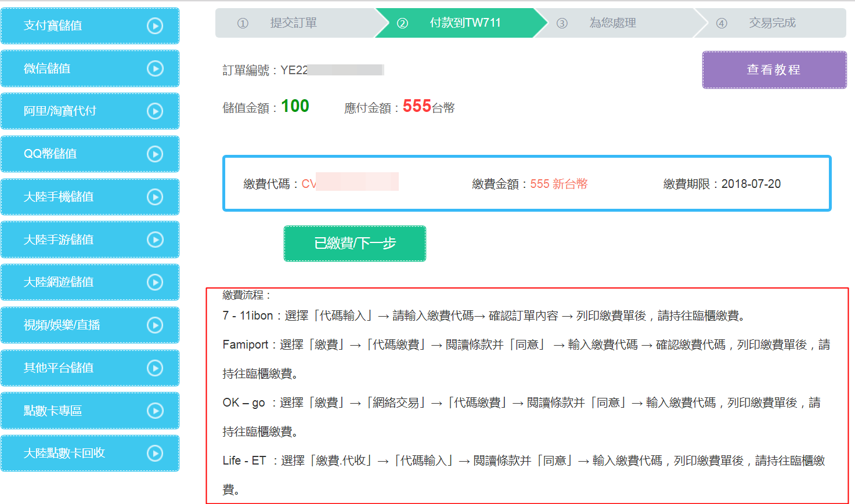Select step 1 提交訂單 in progress bar

pos(295,23)
